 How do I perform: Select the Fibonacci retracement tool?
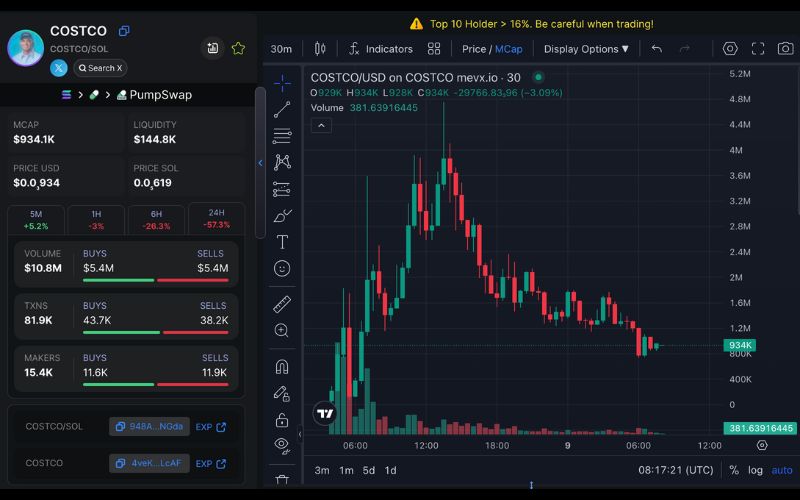click(x=282, y=136)
